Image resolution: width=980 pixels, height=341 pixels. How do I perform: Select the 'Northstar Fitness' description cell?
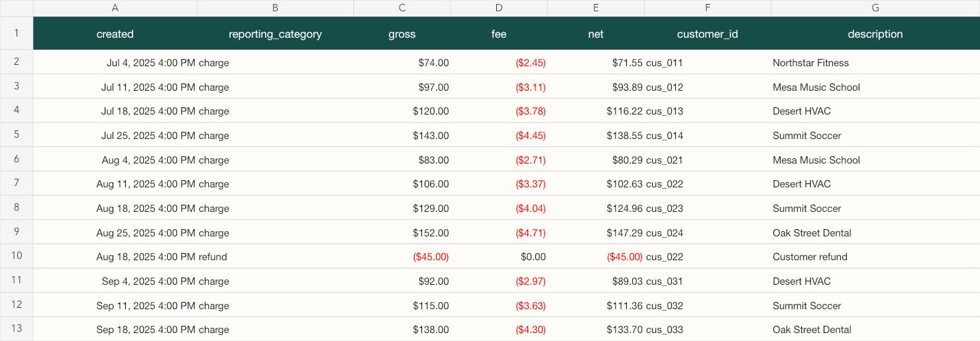point(875,62)
